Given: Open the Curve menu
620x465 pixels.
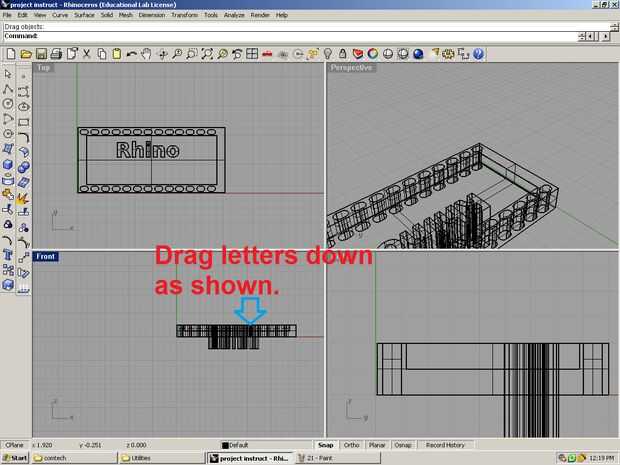Looking at the screenshot, I should coord(60,15).
